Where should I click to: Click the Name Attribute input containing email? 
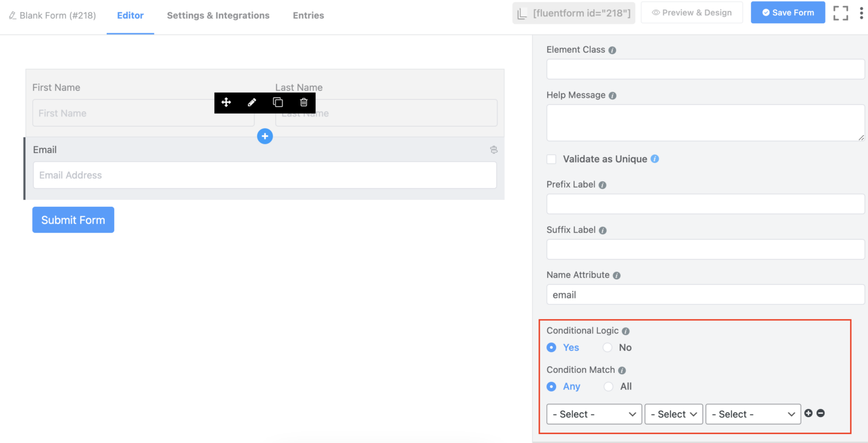point(704,294)
